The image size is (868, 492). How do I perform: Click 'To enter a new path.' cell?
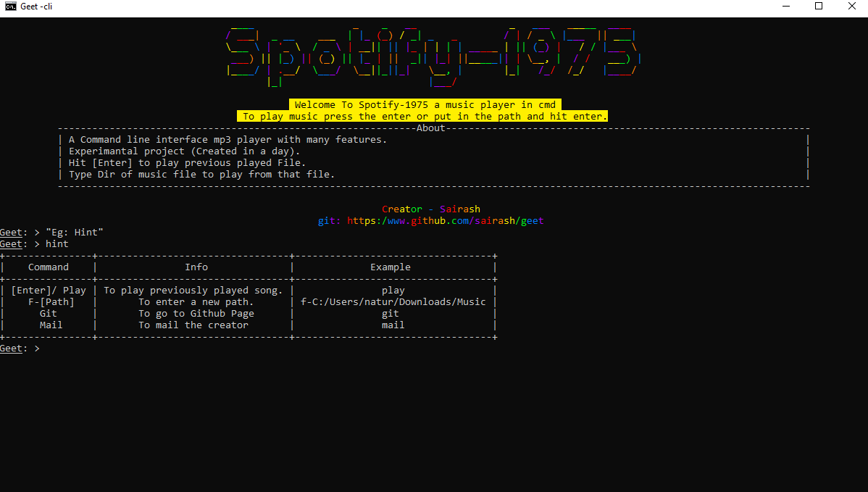click(x=196, y=302)
